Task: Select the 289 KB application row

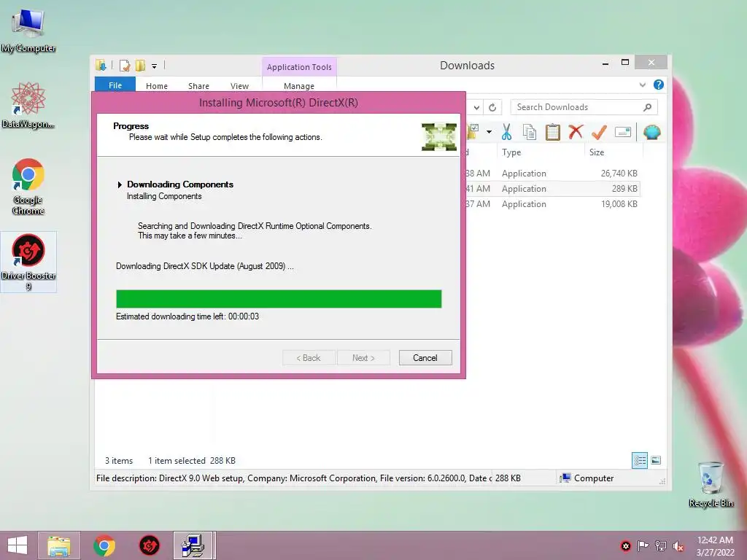Action: pos(553,189)
